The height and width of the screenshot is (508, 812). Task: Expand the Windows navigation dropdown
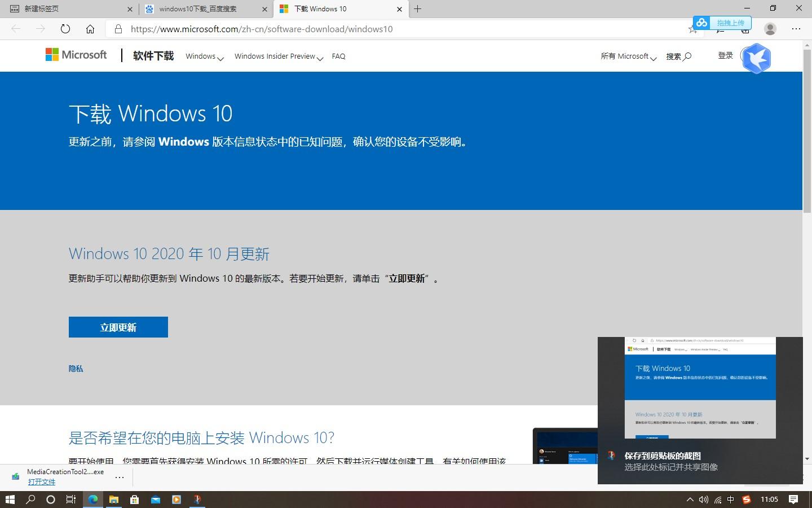click(x=204, y=56)
